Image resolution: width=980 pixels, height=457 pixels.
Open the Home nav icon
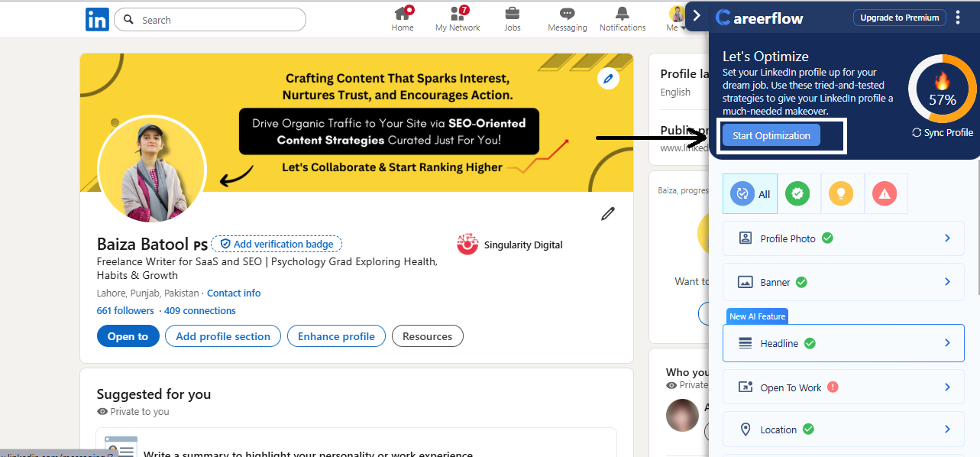403,19
